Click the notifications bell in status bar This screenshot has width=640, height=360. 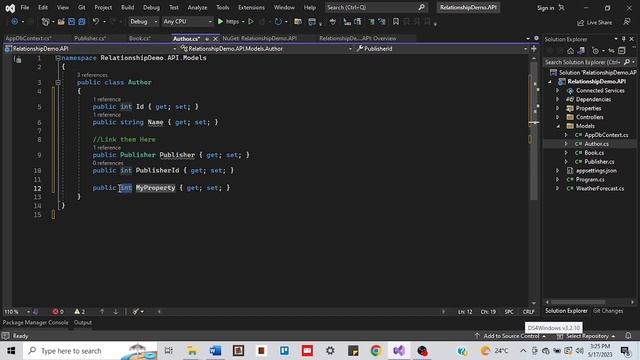tap(628, 336)
